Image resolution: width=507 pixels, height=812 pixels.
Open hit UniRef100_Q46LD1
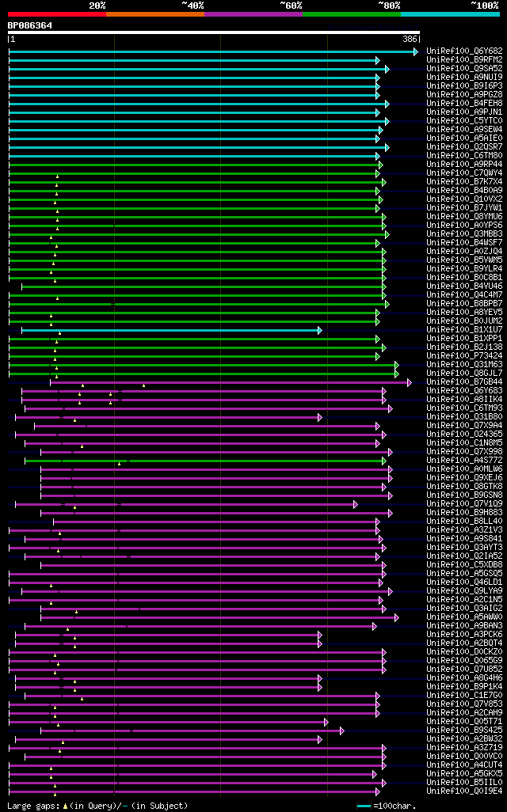464,582
